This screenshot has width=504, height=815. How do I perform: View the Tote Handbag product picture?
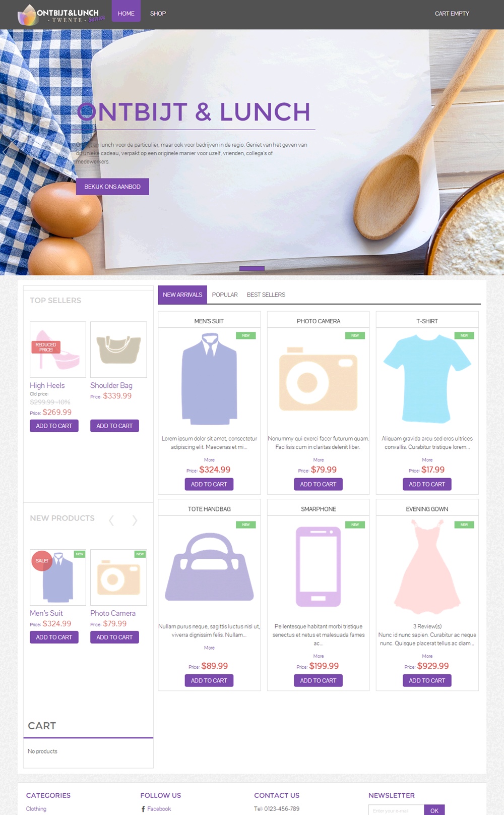209,567
